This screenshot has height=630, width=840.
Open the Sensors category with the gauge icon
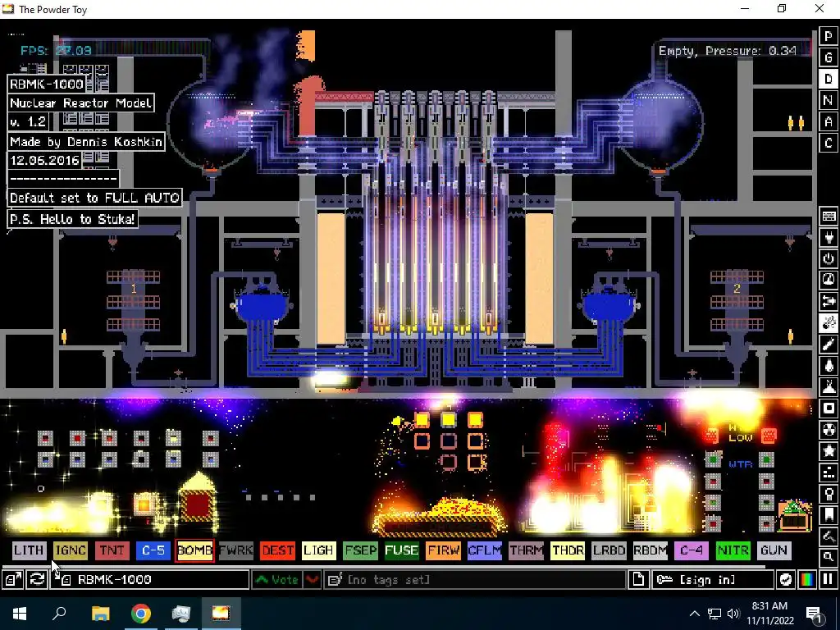[829, 281]
